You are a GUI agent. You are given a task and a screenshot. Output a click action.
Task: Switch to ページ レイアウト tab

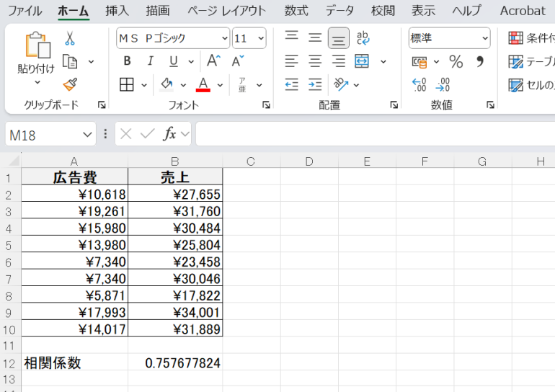(226, 11)
